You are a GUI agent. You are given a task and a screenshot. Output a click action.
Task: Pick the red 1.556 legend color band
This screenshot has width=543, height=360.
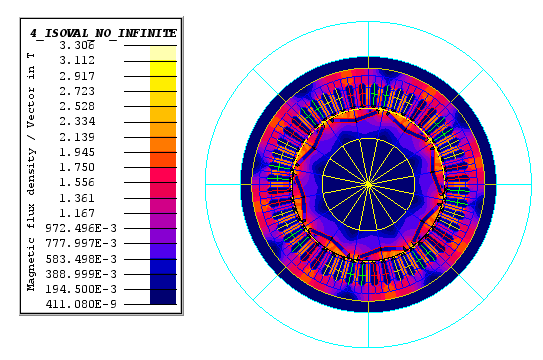(163, 190)
